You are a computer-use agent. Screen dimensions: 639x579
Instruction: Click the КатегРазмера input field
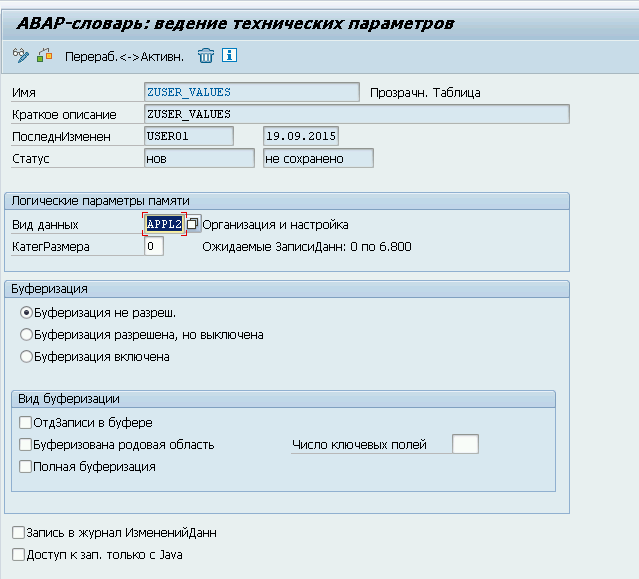(x=154, y=246)
